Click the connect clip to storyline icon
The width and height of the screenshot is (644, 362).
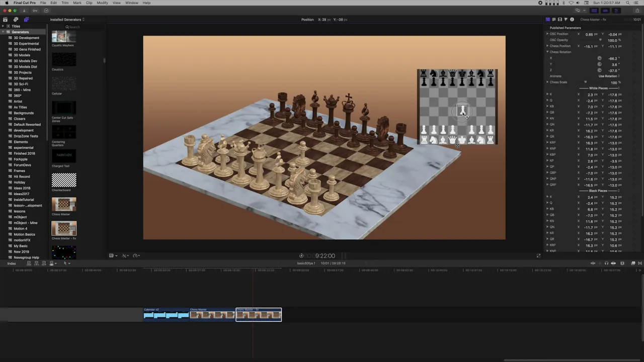tap(29, 263)
